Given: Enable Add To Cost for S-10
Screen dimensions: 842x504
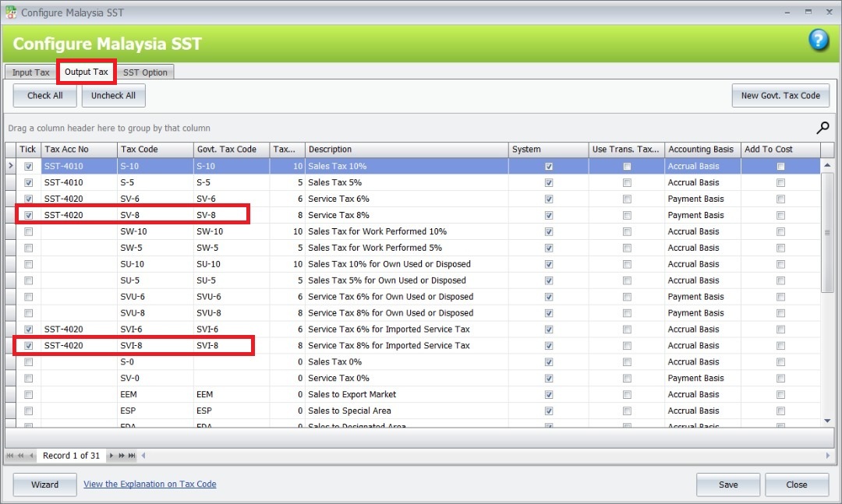Looking at the screenshot, I should tap(781, 166).
